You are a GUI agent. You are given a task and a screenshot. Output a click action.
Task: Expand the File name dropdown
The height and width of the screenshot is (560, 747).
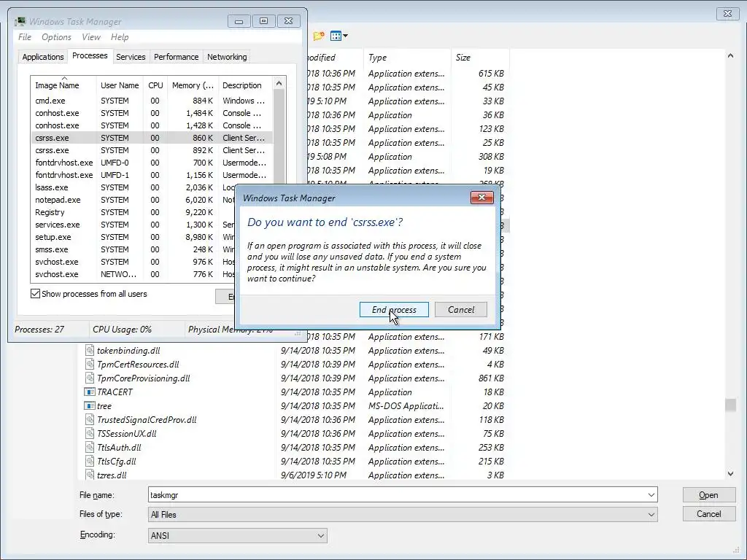point(651,495)
